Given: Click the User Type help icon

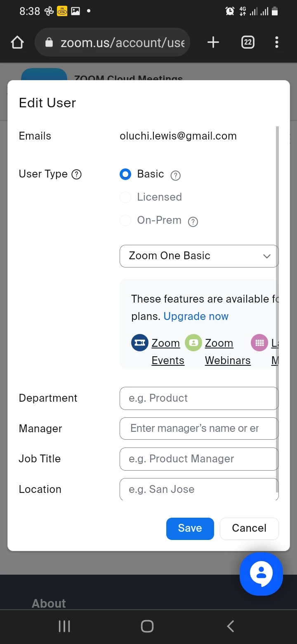Looking at the screenshot, I should coord(77,175).
